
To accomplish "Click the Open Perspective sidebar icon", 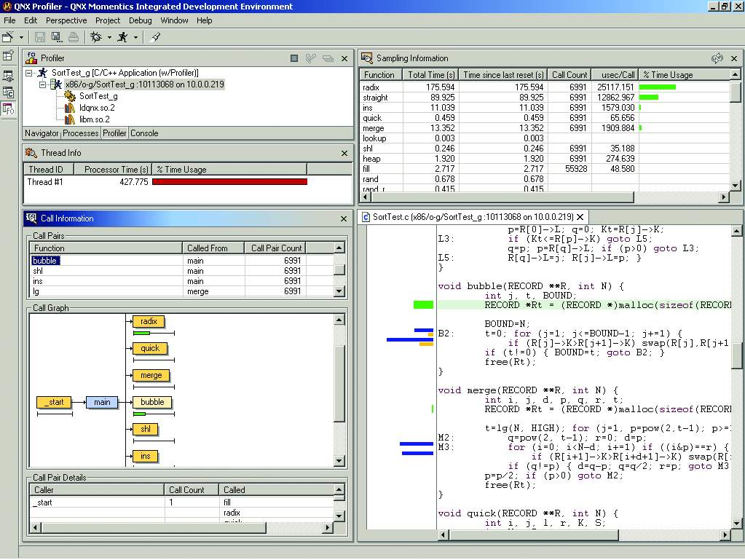I will [8, 55].
